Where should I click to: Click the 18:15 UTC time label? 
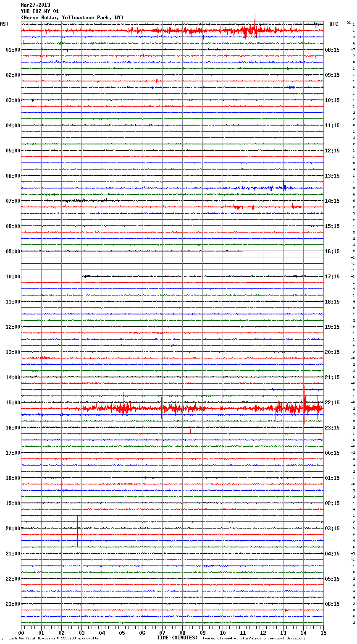tap(332, 302)
